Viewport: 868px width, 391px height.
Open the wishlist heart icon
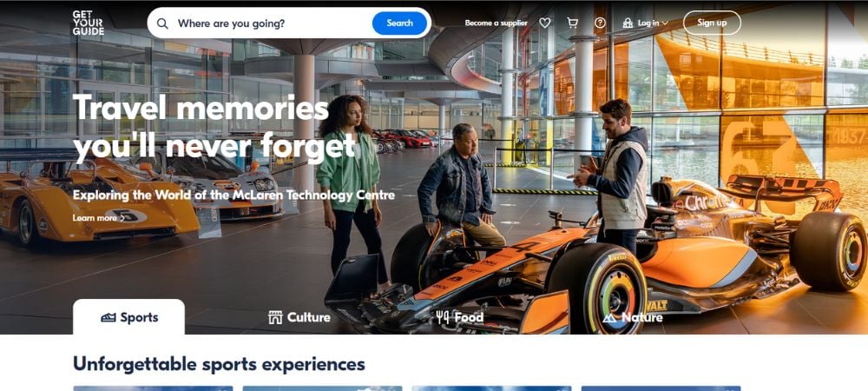(x=545, y=23)
